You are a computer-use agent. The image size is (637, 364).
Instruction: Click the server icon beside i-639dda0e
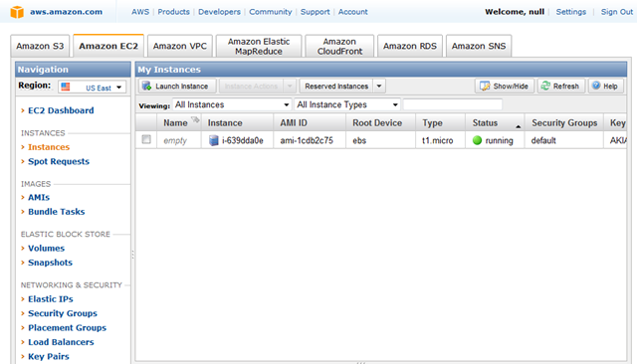[214, 140]
